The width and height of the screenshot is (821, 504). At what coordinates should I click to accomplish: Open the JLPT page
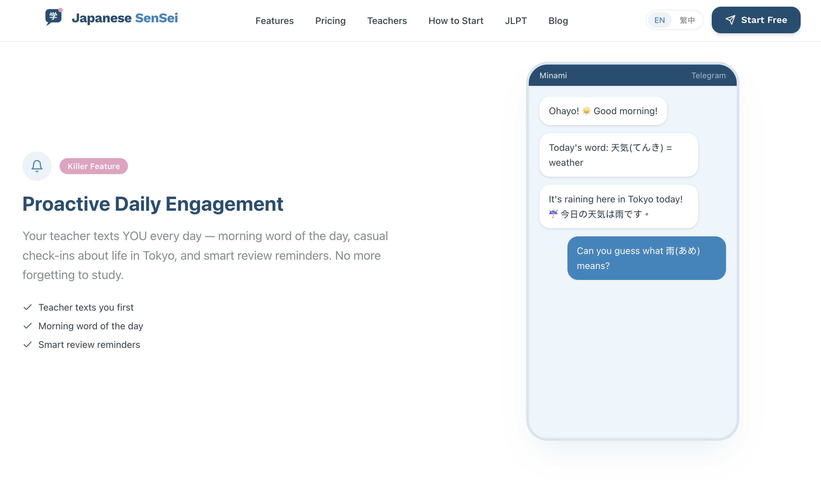coord(515,21)
